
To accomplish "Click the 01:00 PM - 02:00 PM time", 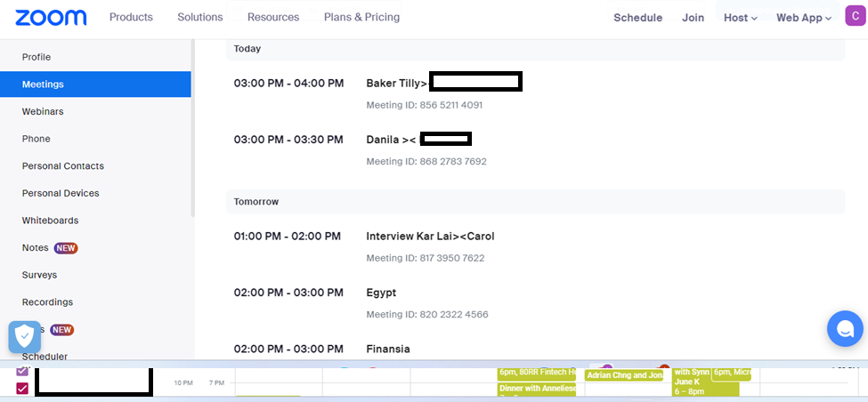I will (x=287, y=236).
